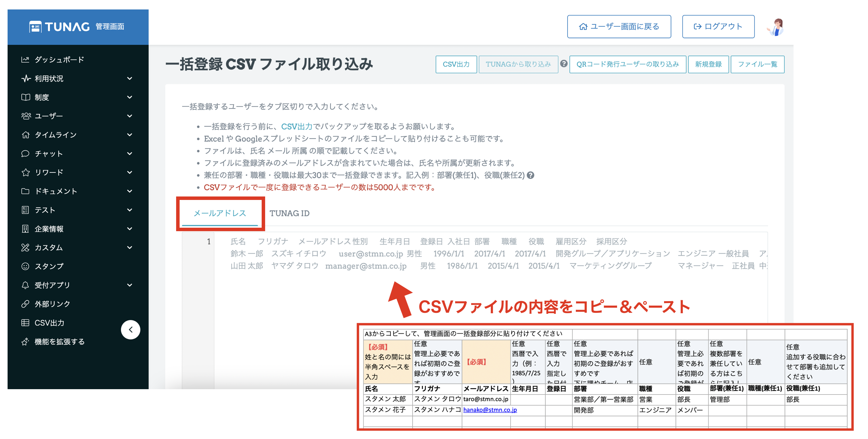Viewport: 868px width, 439px height.
Task: Expand the カスタム menu chevron
Action: click(129, 248)
